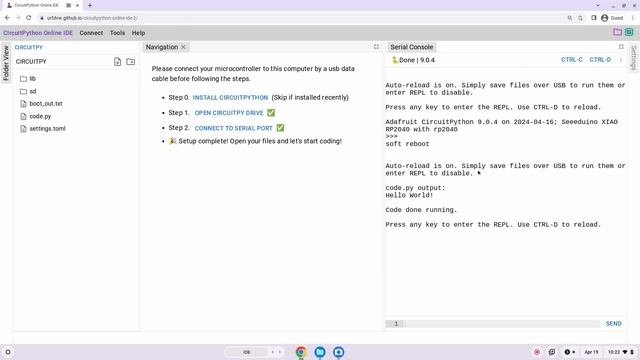Select the Navigation tab

coord(162,47)
